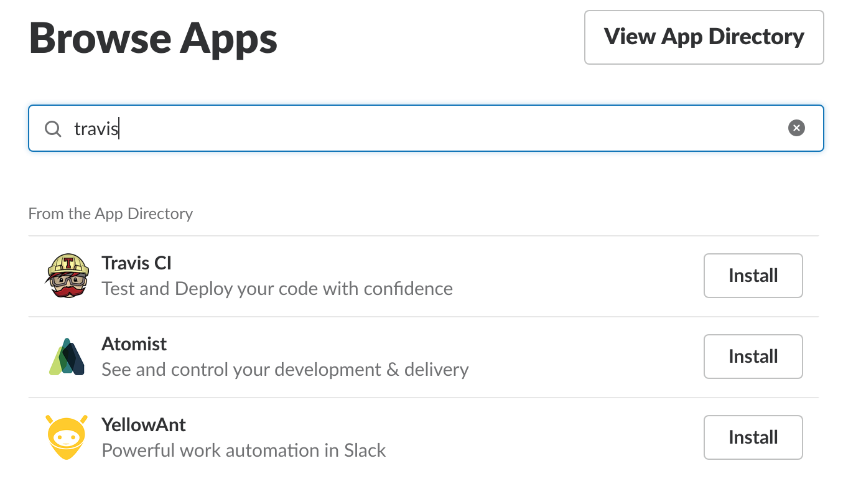866x504 pixels.
Task: Click the Travis CI helmet app icon
Action: tap(66, 275)
